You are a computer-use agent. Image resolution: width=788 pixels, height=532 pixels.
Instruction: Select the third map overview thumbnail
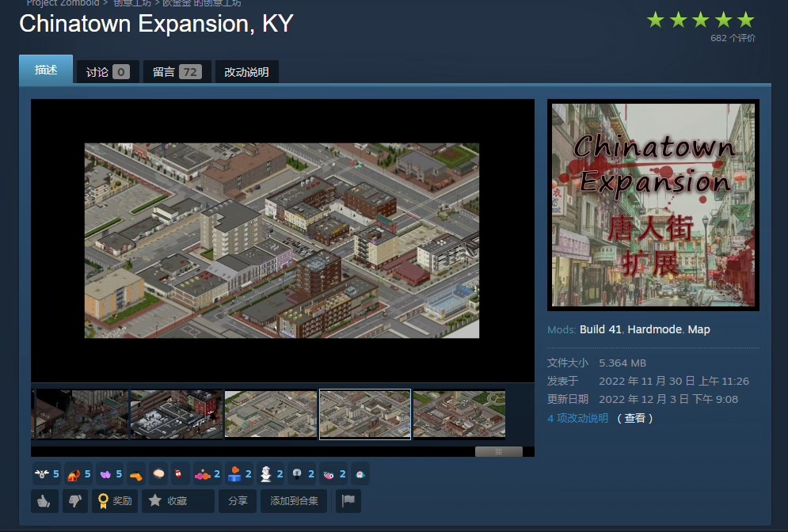[271, 415]
